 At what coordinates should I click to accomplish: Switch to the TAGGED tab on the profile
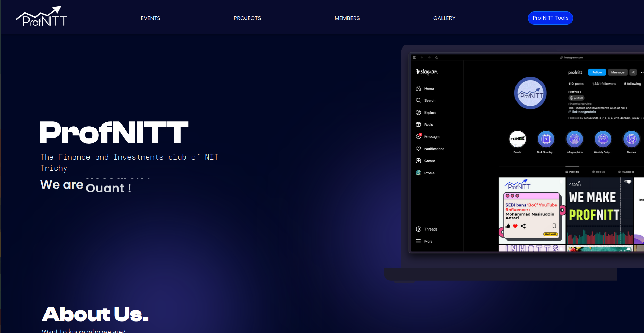tap(626, 172)
